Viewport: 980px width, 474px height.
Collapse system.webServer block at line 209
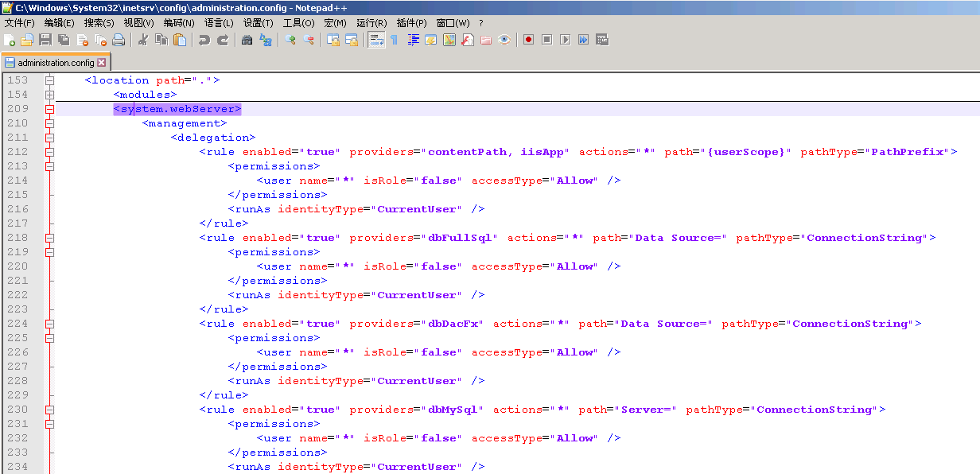[49, 109]
